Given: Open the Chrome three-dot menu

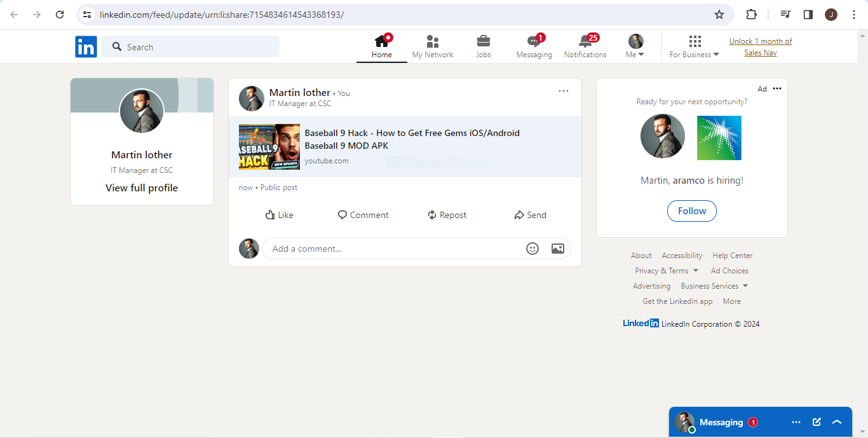Looking at the screenshot, I should (854, 15).
